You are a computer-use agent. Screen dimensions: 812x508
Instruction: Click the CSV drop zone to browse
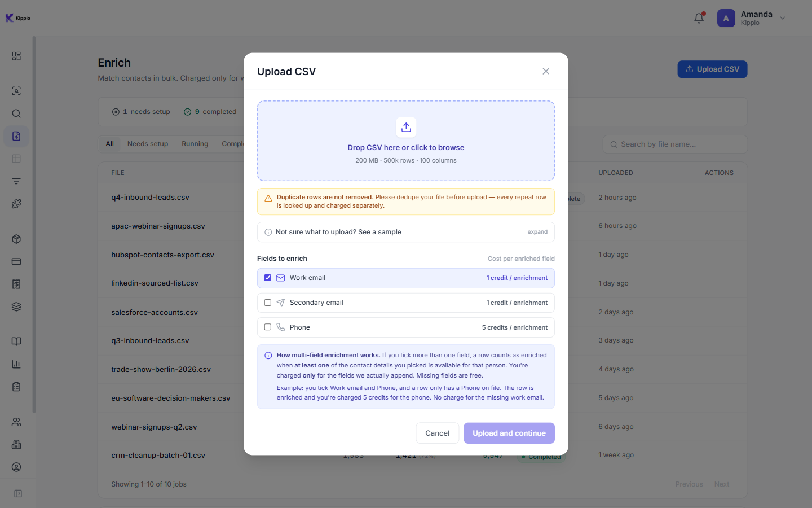(406, 141)
